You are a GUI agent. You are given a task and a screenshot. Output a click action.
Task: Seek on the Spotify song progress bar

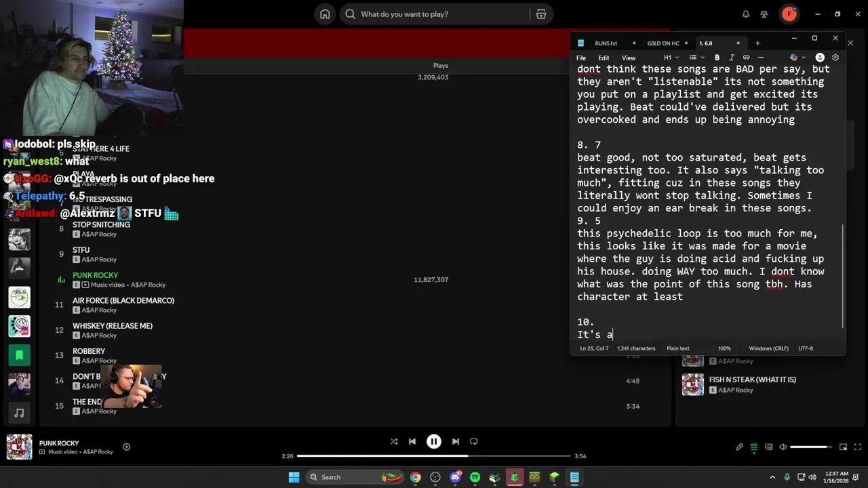tap(434, 456)
